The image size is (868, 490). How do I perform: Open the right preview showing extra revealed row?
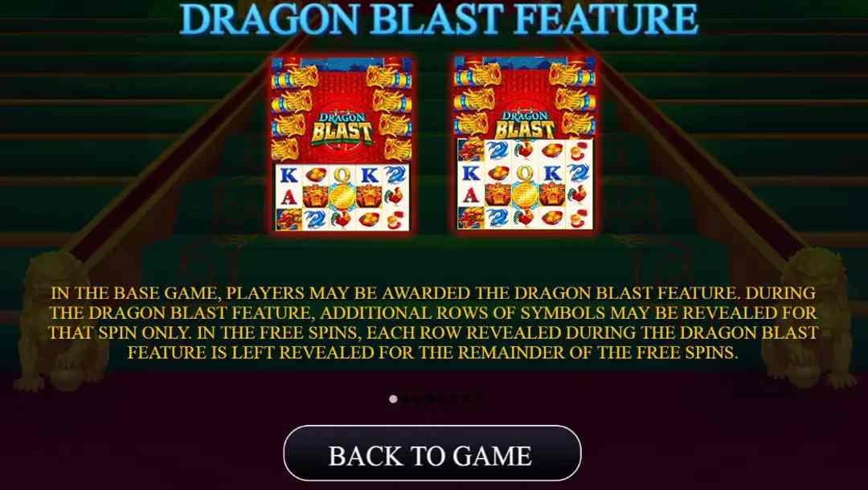click(x=525, y=144)
